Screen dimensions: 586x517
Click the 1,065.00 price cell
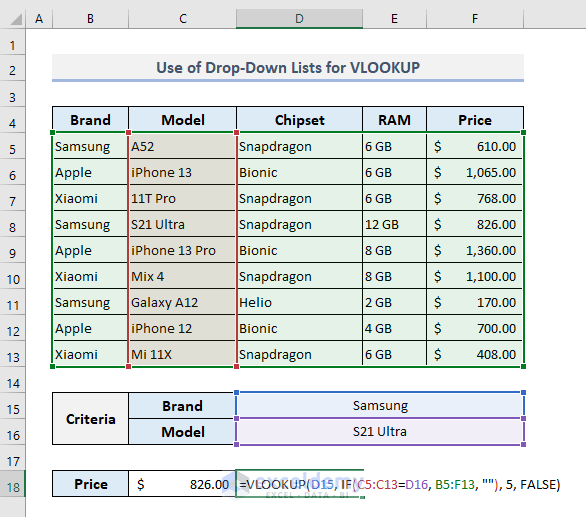click(475, 172)
